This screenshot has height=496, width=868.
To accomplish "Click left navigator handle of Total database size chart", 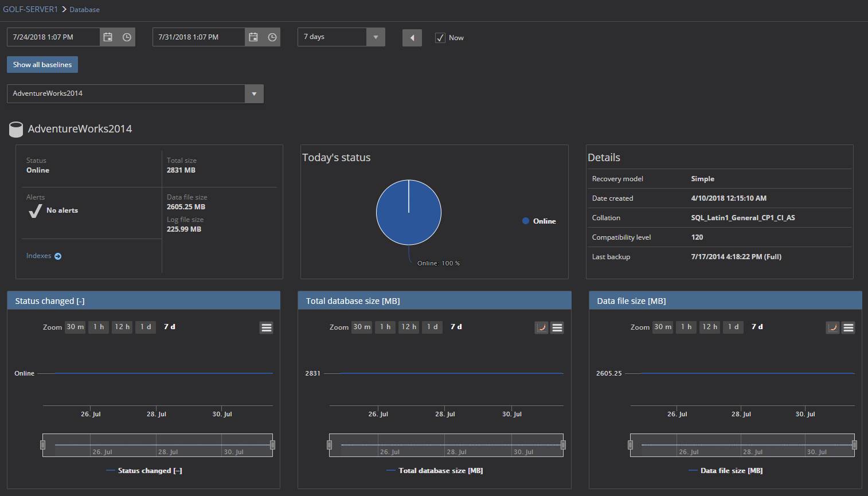I will click(x=329, y=445).
